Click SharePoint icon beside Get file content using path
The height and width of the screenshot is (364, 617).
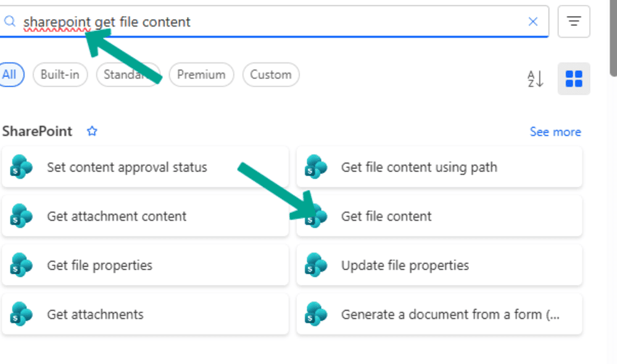coord(316,167)
